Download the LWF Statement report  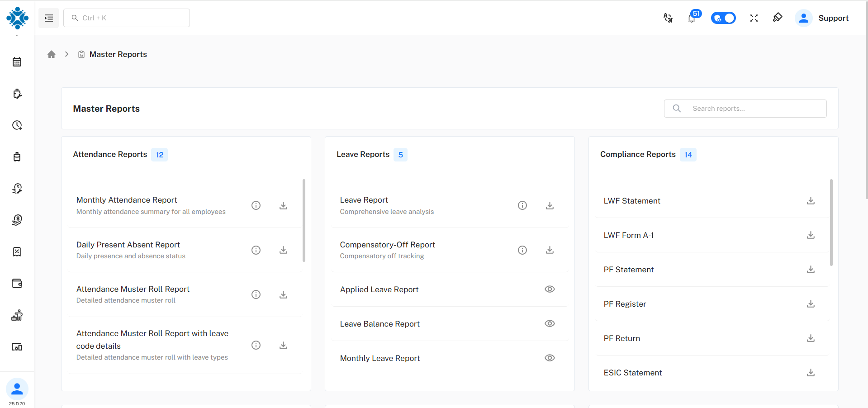coord(811,201)
